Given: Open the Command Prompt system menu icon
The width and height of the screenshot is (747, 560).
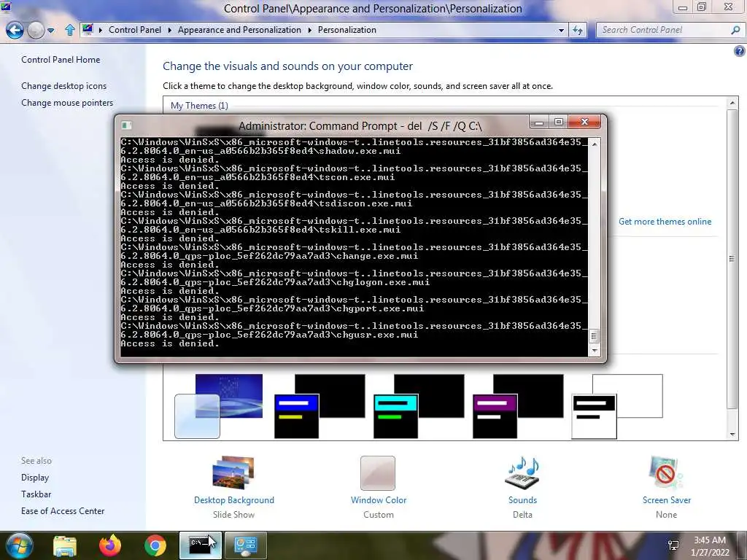Looking at the screenshot, I should click(126, 125).
